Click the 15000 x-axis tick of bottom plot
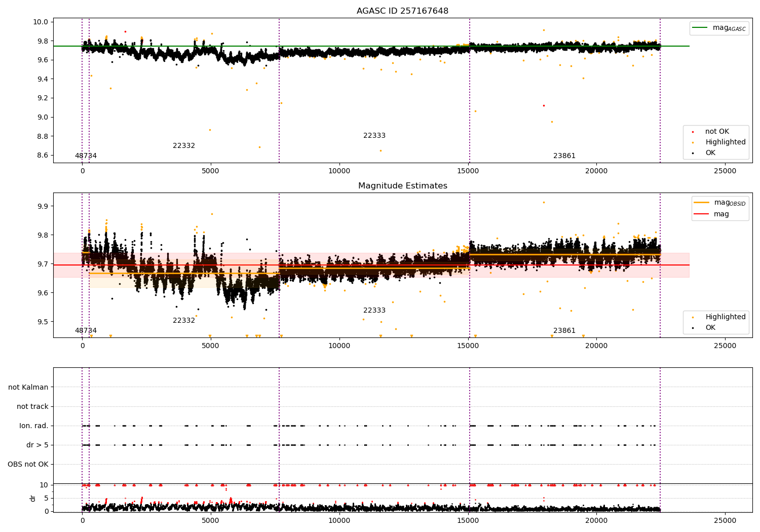760x532 pixels. coord(468,521)
